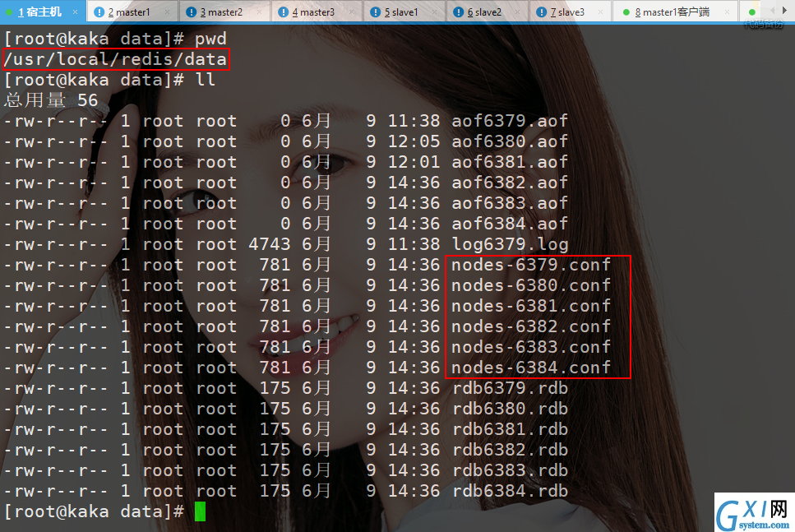Click the file name rdb6384.rdb

pyautogui.click(x=510, y=491)
